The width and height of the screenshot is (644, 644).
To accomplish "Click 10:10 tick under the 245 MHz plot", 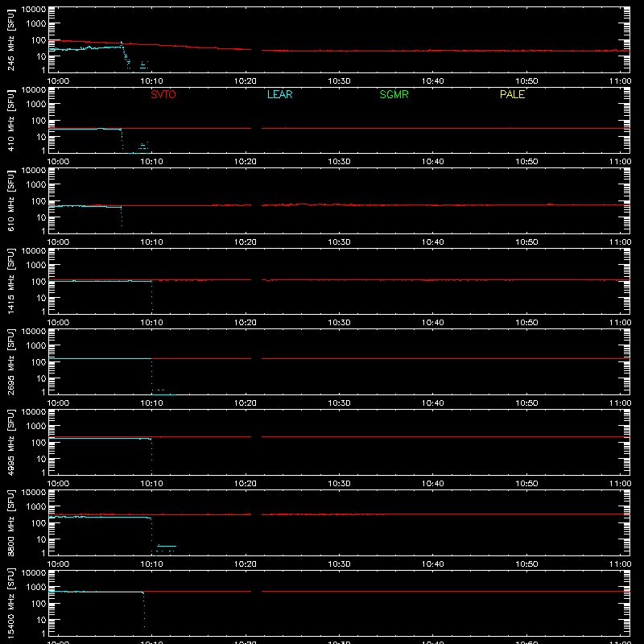I will (x=151, y=81).
